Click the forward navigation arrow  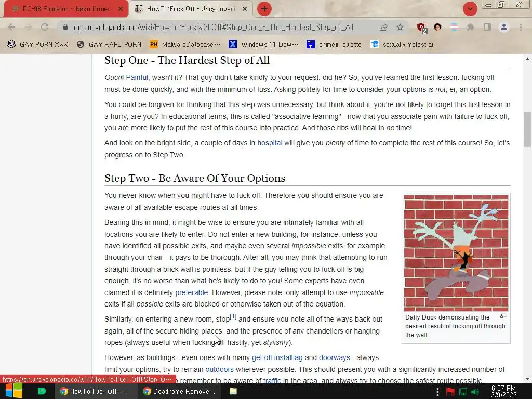click(x=28, y=27)
